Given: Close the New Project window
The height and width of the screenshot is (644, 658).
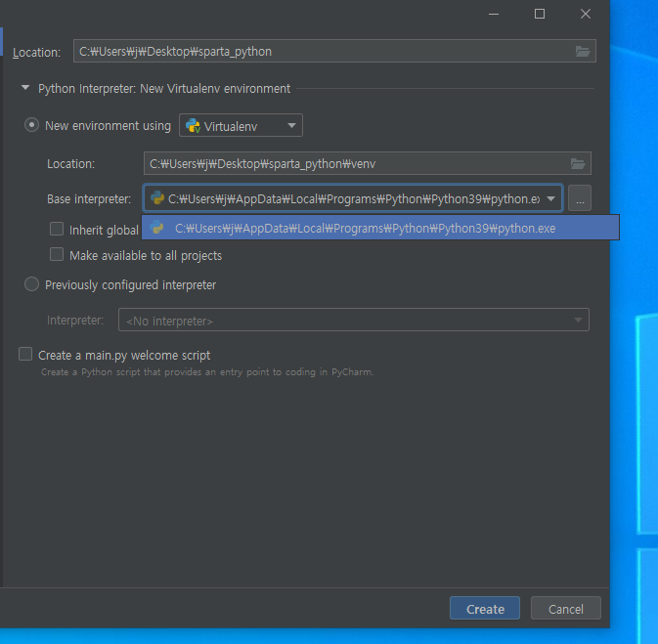Looking at the screenshot, I should coord(586,14).
